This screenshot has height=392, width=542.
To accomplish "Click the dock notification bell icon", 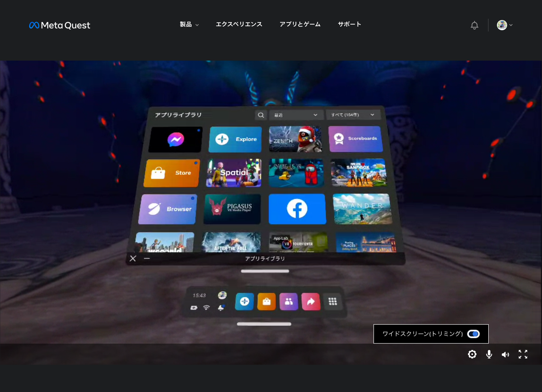I will click(221, 308).
